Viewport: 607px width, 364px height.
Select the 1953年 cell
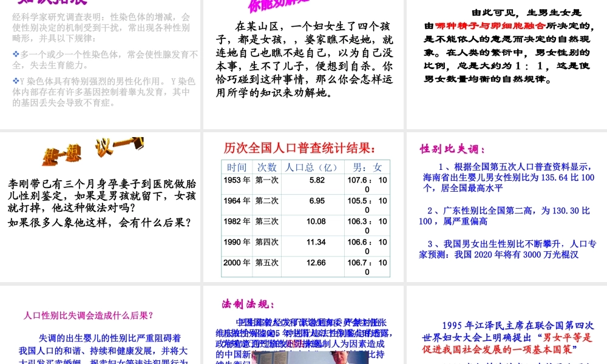click(237, 184)
